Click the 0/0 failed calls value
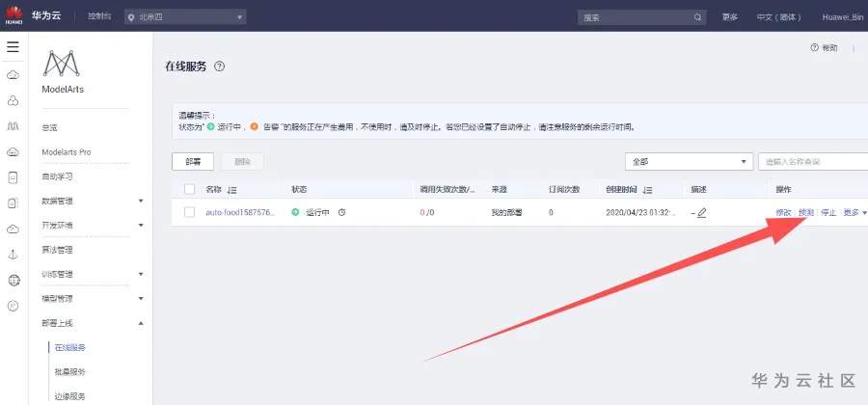This screenshot has width=868, height=405. [427, 212]
